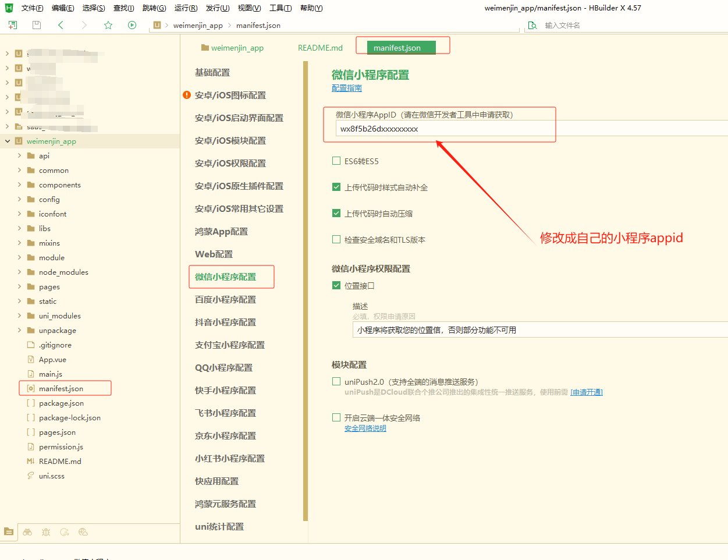Uncheck 上传代码时自动压缩
This screenshot has height=560, width=728.
[x=336, y=213]
